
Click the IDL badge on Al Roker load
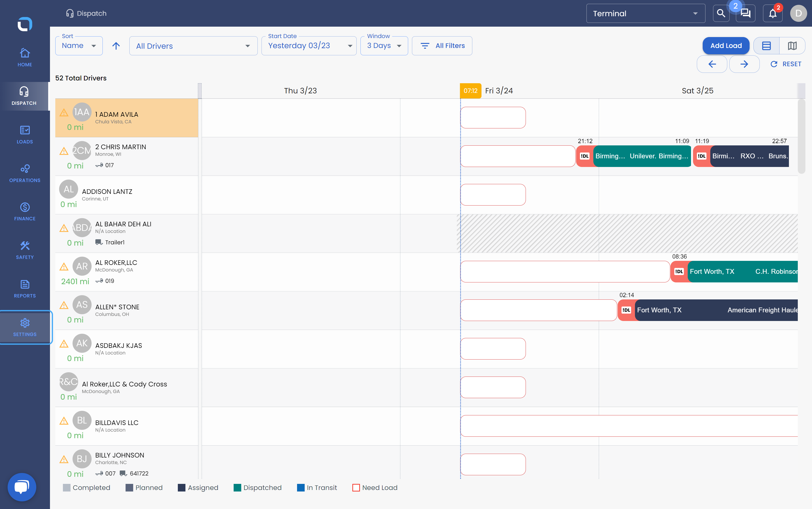tap(679, 271)
